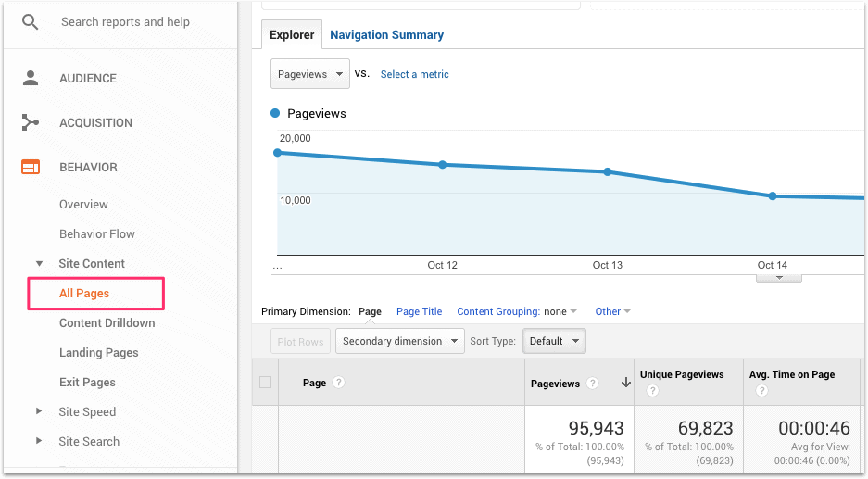Viewport: 868px width, 479px height.
Task: Expand the Site Search group arrow
Action: click(x=39, y=441)
